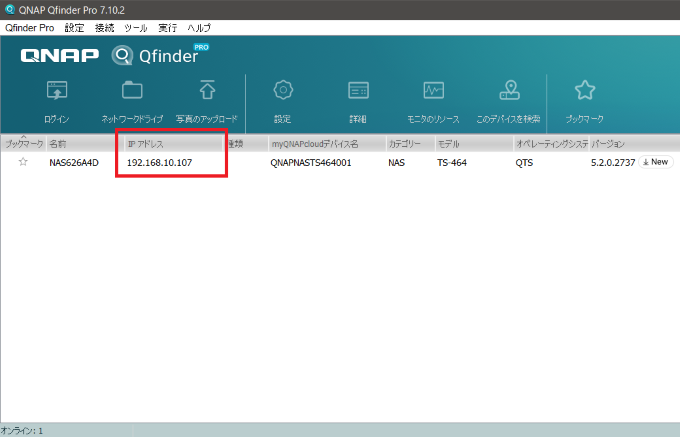Click the Qfinder logo in header
The image size is (680, 437).
tap(160, 55)
